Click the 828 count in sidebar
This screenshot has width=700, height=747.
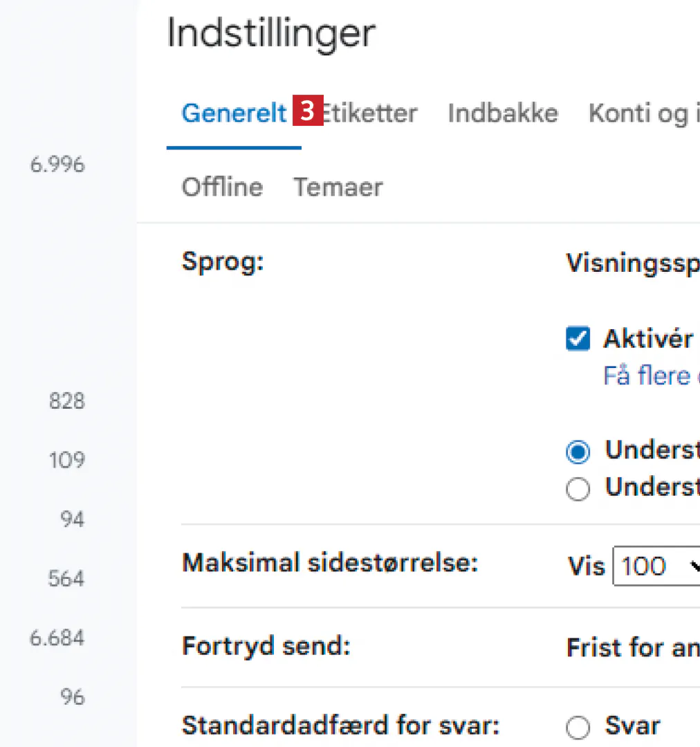point(66,401)
